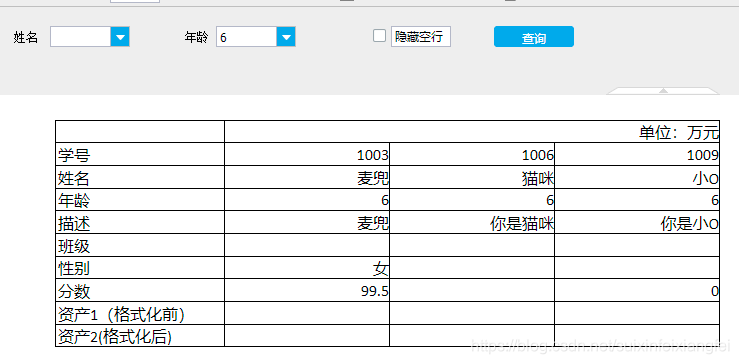This screenshot has height=364, width=739.
Task: Select the 单位：万元 header cell
Action: pyautogui.click(x=472, y=132)
